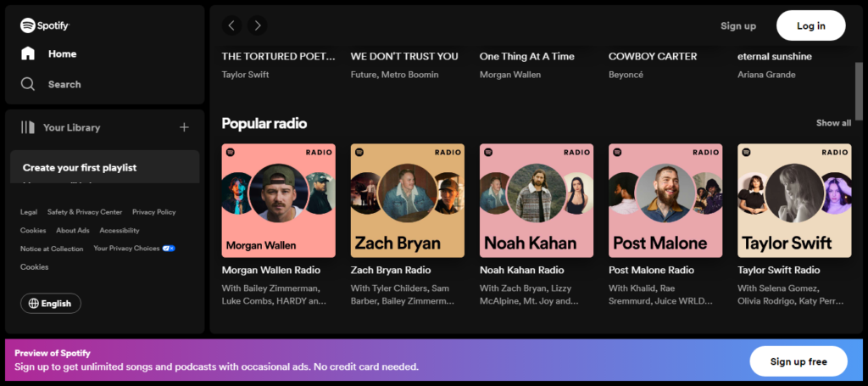
Task: Open Your Library section
Action: [x=71, y=127]
